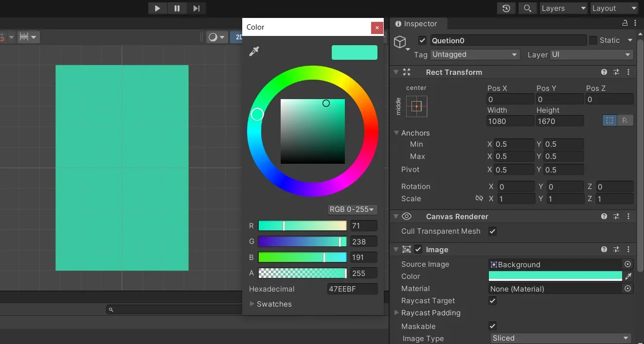Screen dimensions: 644x344
Task: Open the Layout dropdown
Action: tap(614, 8)
